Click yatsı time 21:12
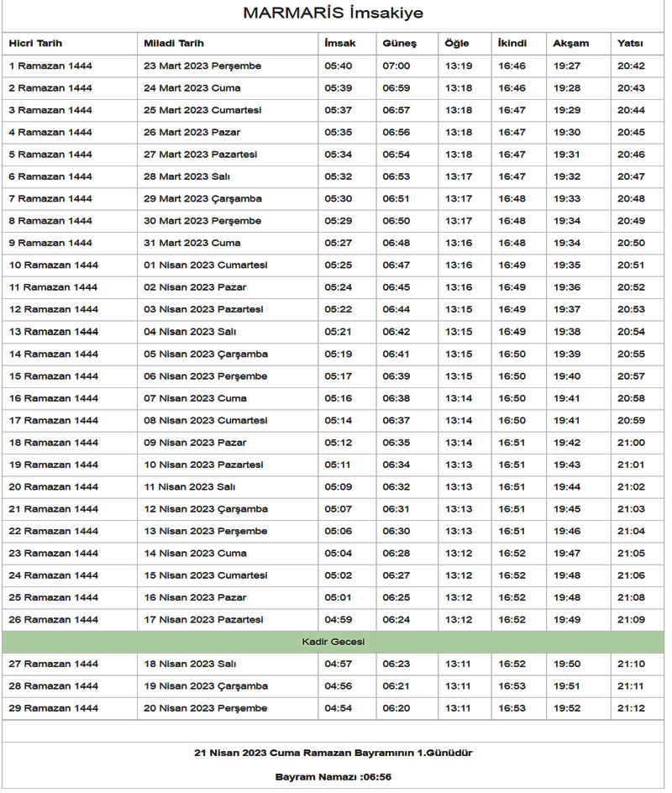 (631, 708)
